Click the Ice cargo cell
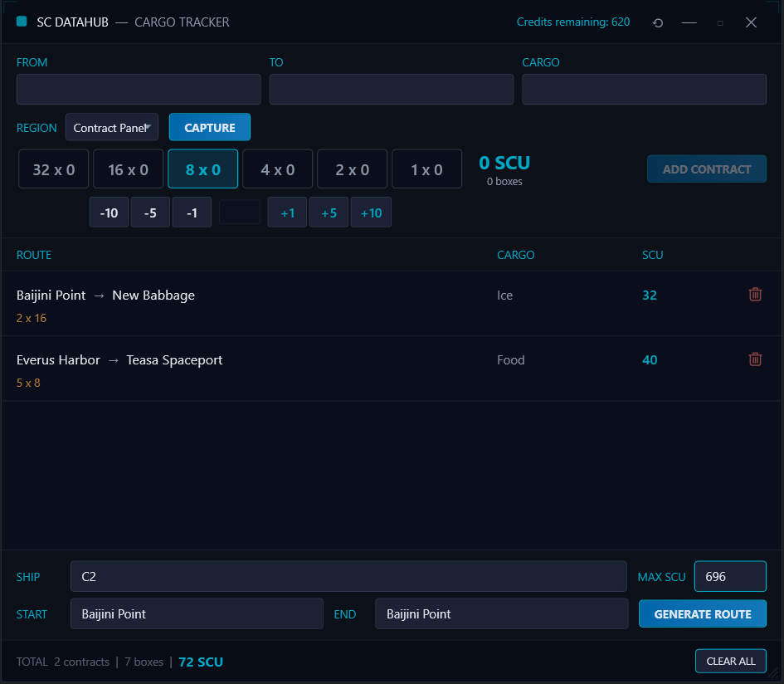 [x=504, y=296]
